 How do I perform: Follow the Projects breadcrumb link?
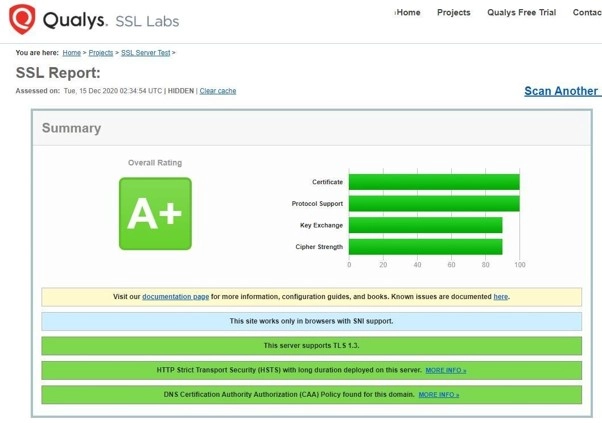click(x=101, y=53)
